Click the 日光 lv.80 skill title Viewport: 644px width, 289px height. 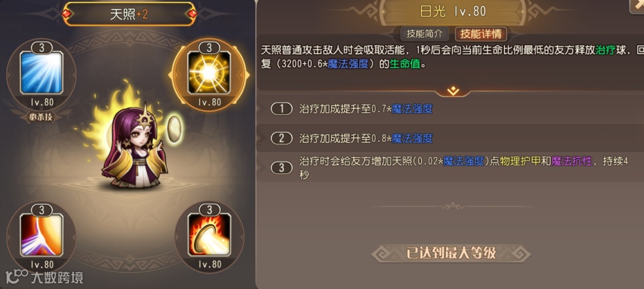[452, 11]
